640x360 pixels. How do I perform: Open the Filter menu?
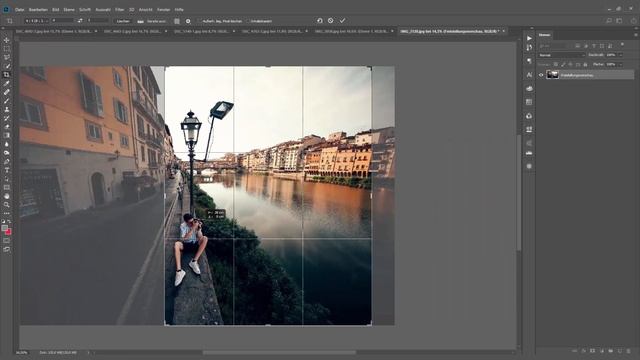(120, 9)
